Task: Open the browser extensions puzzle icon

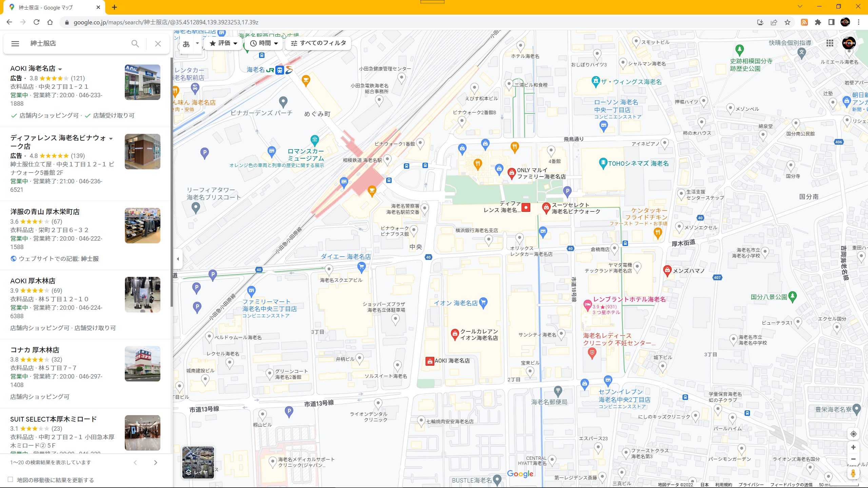Action: pos(818,22)
